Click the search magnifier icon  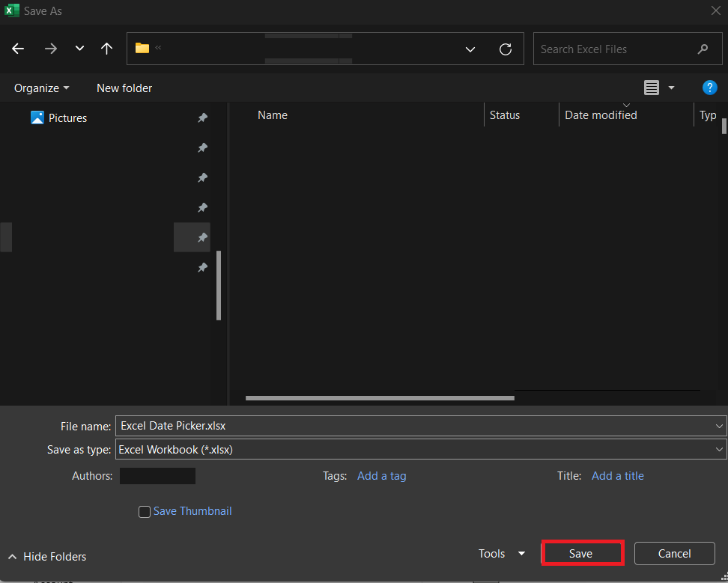tap(703, 49)
